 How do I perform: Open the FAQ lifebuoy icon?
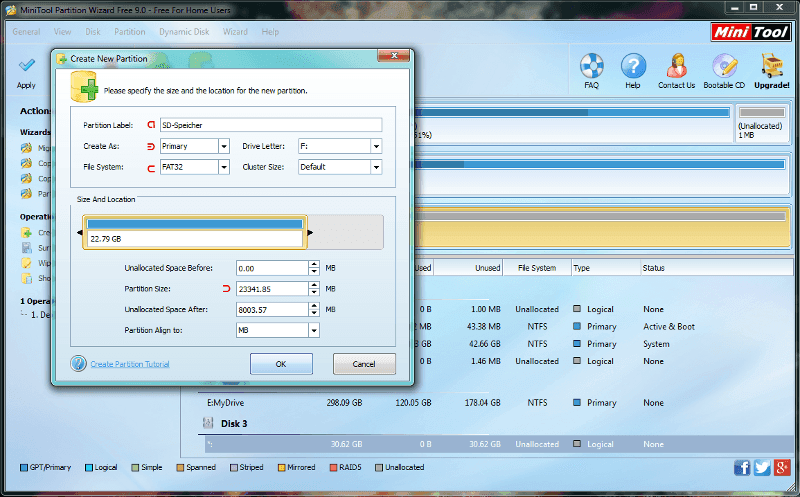tap(591, 66)
